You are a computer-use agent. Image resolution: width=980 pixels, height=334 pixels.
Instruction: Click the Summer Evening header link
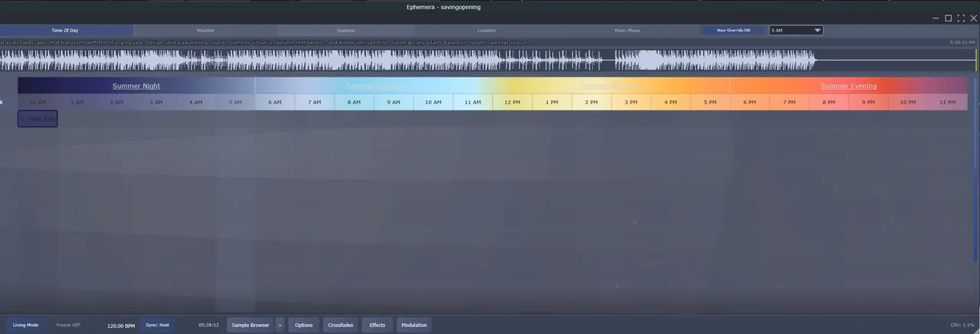[848, 86]
